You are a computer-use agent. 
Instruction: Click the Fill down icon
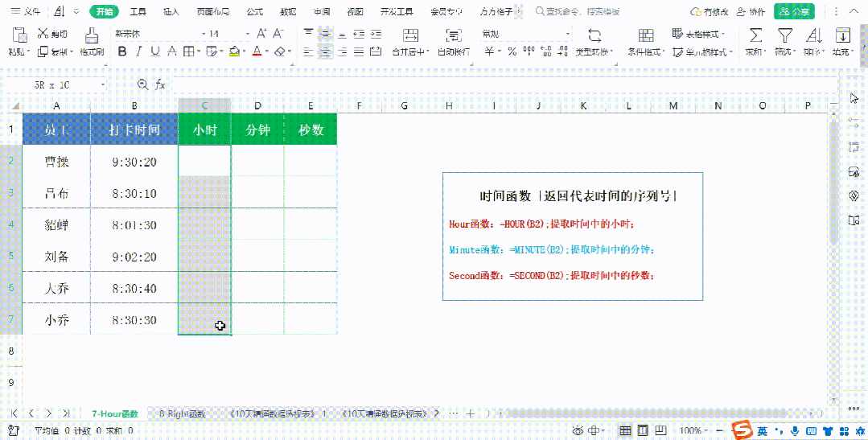[842, 35]
